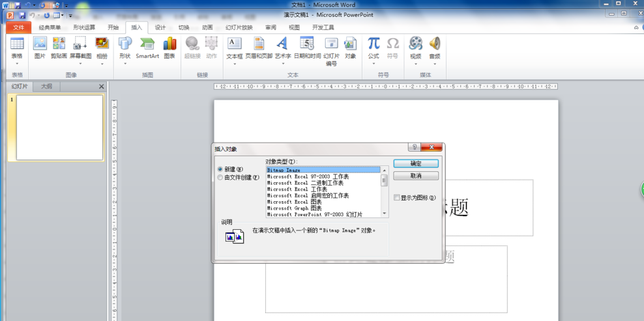This screenshot has height=321, width=644.
Task: Click the 文本框 text box icon
Action: (x=235, y=44)
